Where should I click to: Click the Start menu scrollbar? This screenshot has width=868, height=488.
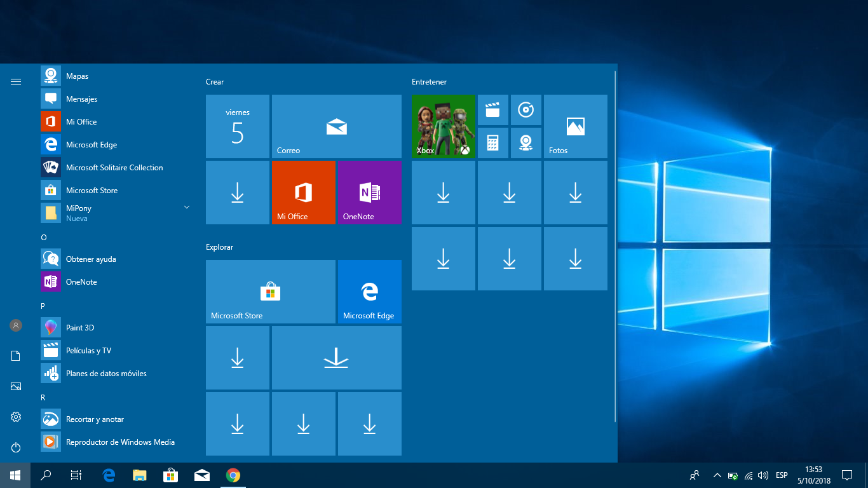[615, 247]
